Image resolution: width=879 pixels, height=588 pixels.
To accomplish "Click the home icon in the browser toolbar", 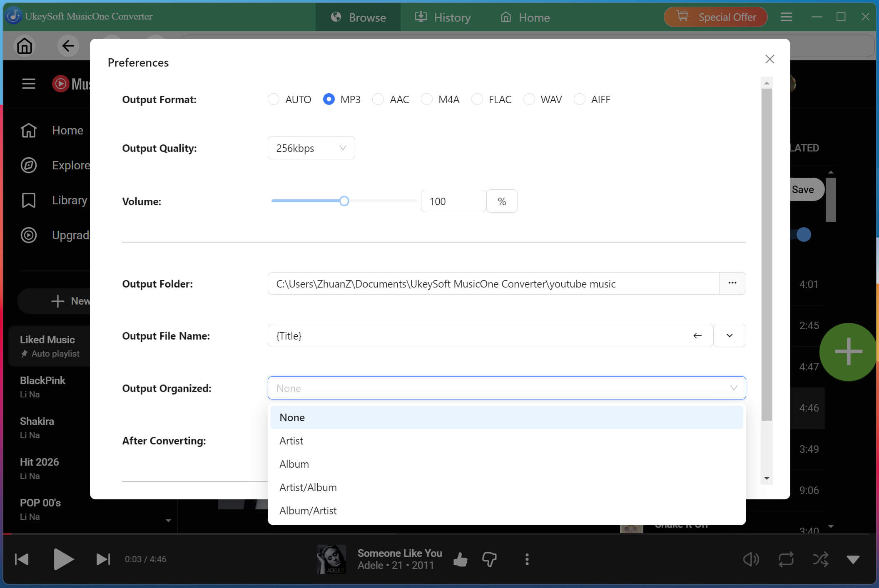I will (25, 46).
